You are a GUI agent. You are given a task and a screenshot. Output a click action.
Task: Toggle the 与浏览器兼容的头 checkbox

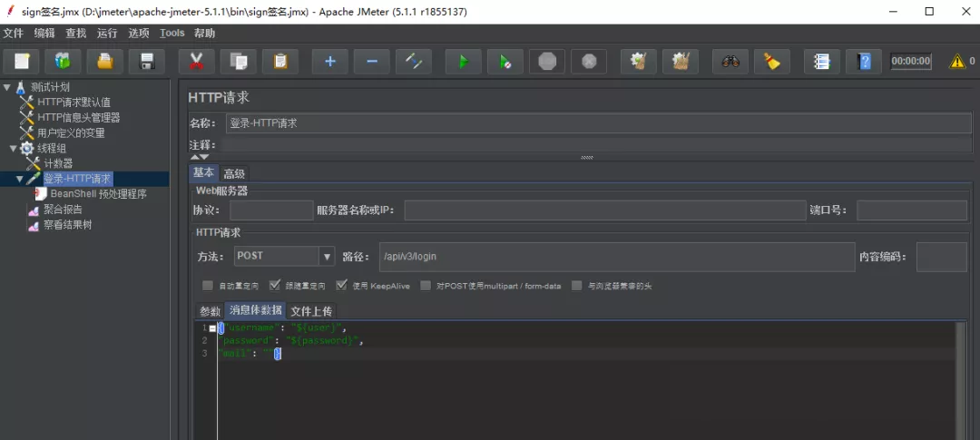coord(577,286)
